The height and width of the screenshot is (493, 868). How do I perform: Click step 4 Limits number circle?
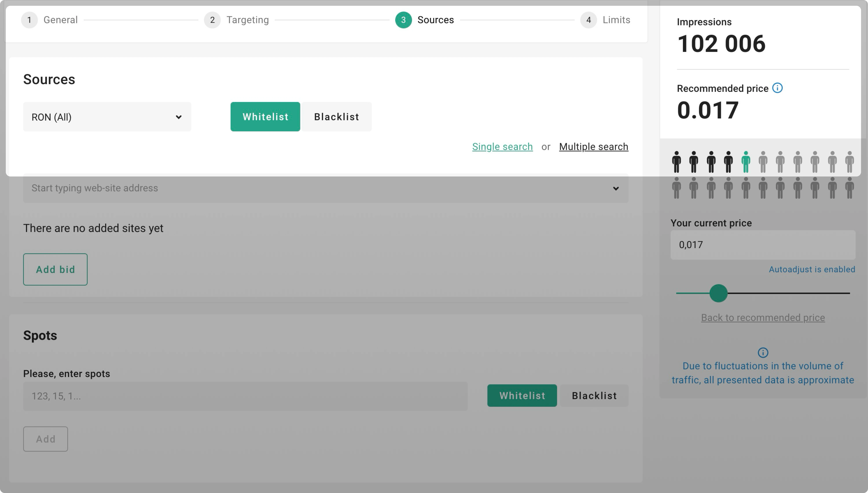(588, 20)
